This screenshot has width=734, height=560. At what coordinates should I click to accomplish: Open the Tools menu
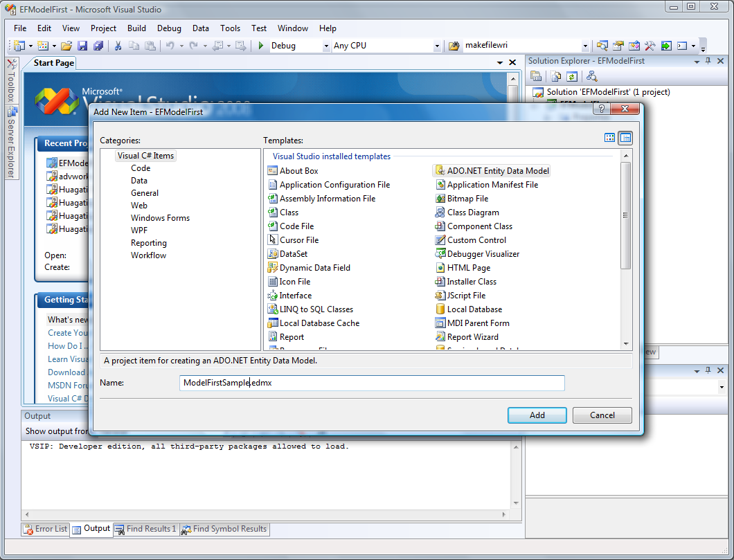coord(231,28)
